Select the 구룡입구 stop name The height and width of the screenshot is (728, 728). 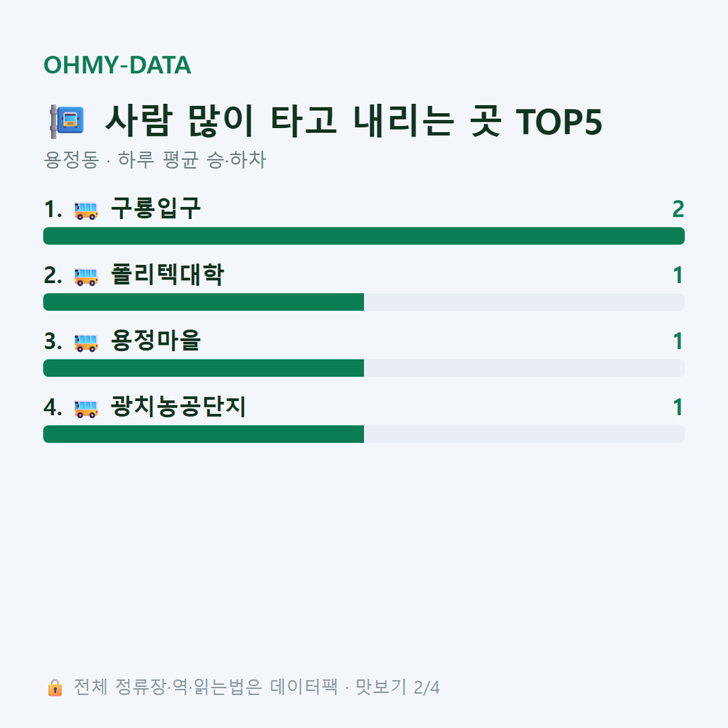(x=156, y=208)
